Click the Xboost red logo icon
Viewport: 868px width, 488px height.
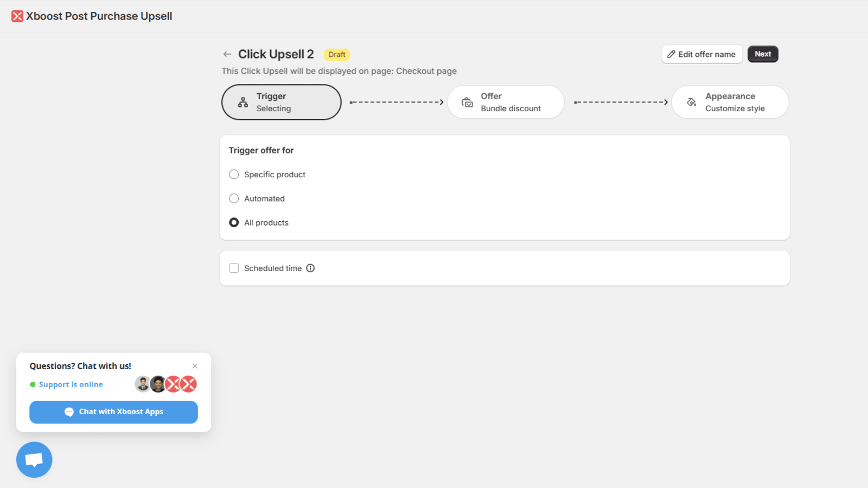pyautogui.click(x=17, y=16)
